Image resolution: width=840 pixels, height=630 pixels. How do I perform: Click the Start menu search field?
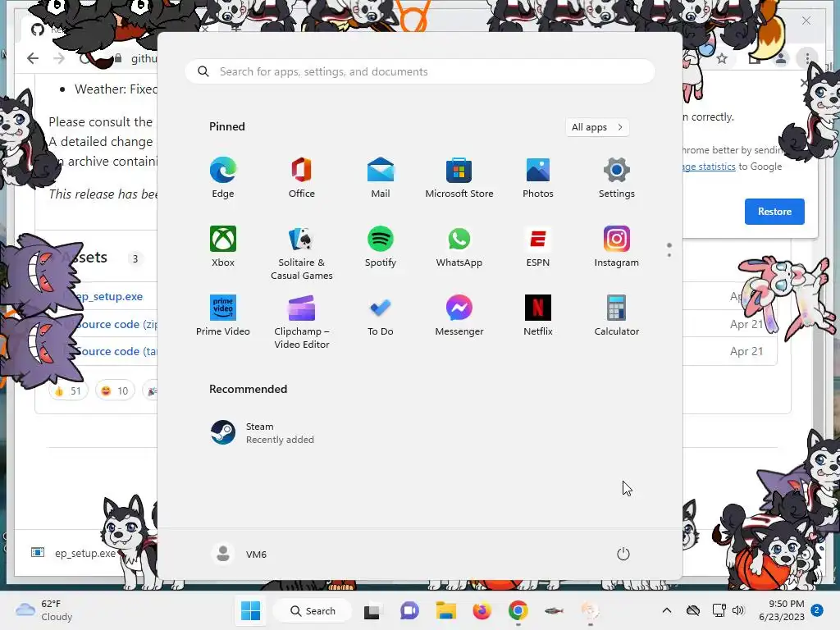[420, 71]
